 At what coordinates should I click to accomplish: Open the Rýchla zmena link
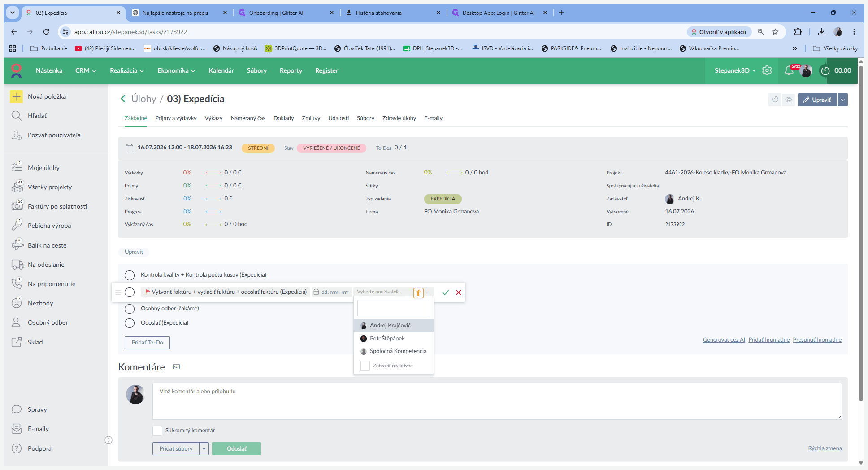click(825, 448)
